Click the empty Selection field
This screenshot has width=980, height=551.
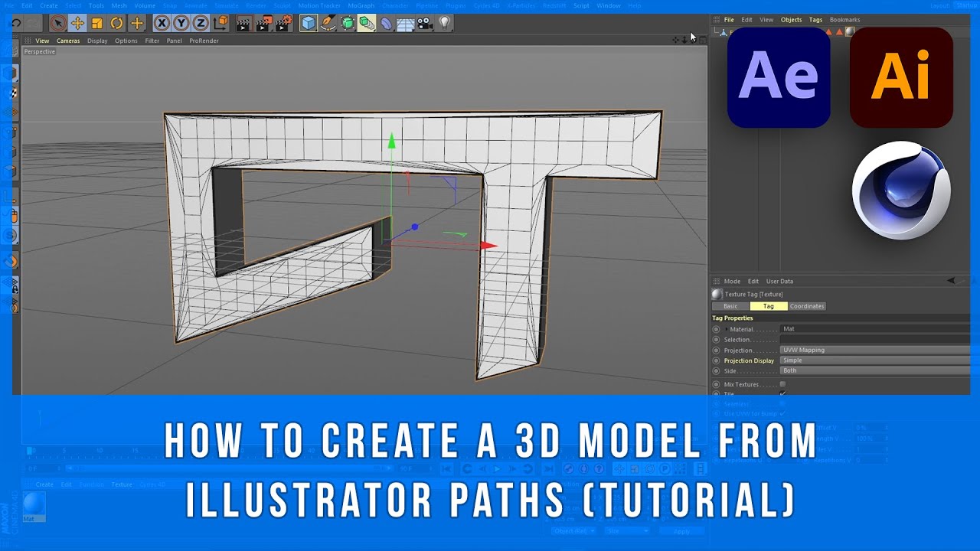point(875,339)
